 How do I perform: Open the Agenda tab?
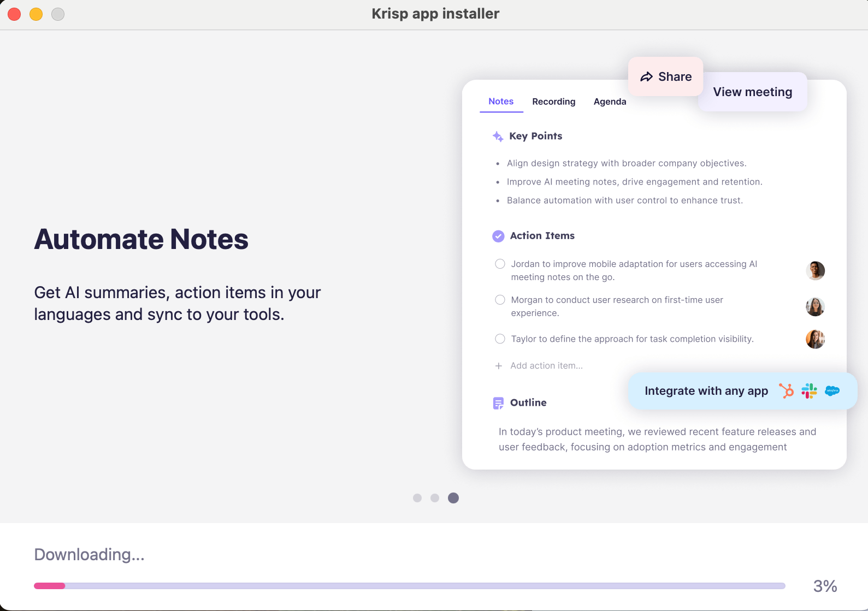pos(610,102)
